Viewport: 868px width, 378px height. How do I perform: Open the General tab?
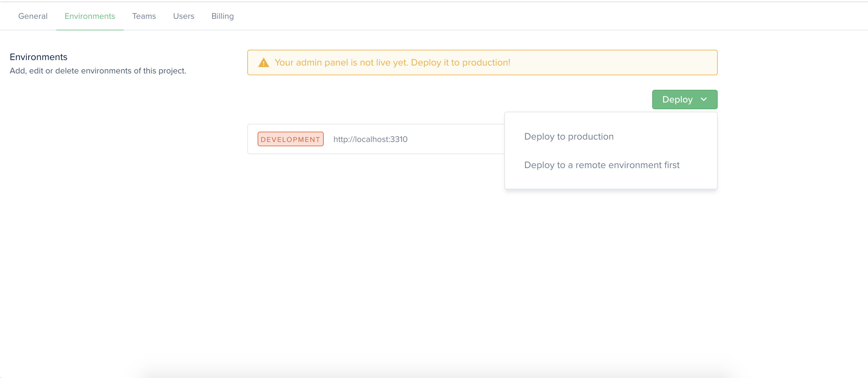point(33,16)
